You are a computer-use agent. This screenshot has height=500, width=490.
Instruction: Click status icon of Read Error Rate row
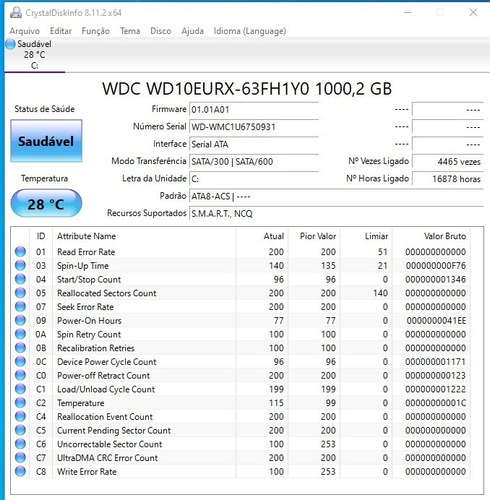point(20,252)
